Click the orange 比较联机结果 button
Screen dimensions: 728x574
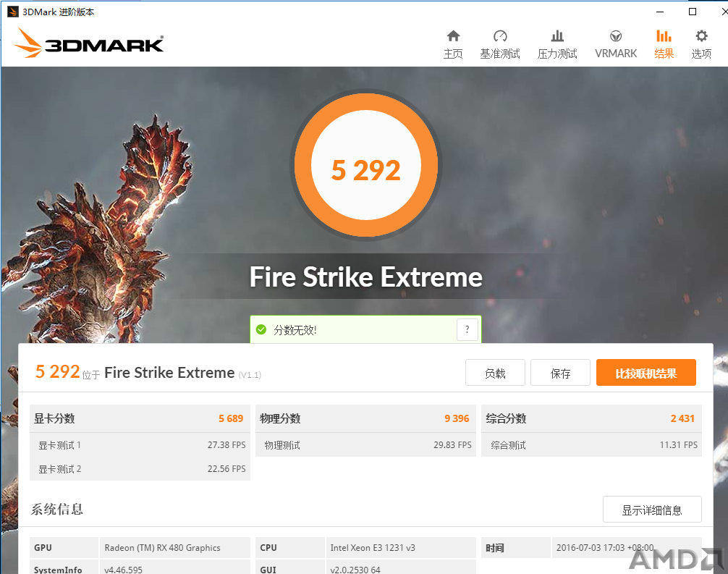click(646, 373)
